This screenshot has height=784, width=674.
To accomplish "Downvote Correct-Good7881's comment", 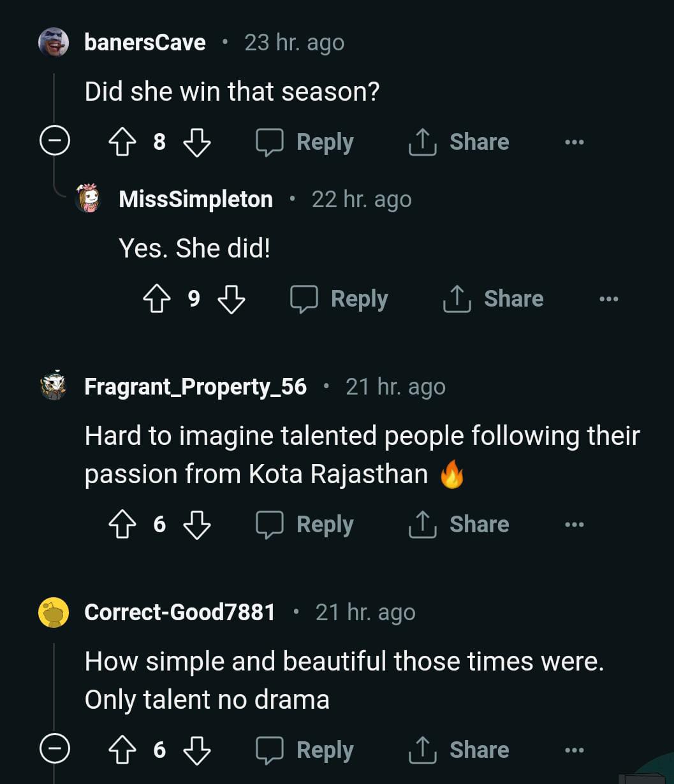I will 196,750.
